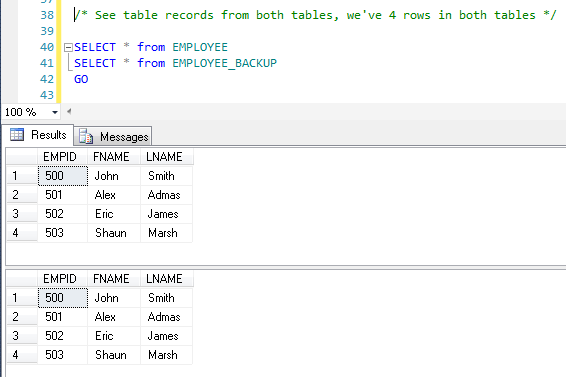Place cursor on EMPLOYEE_BACKUP in line 41

(225, 63)
